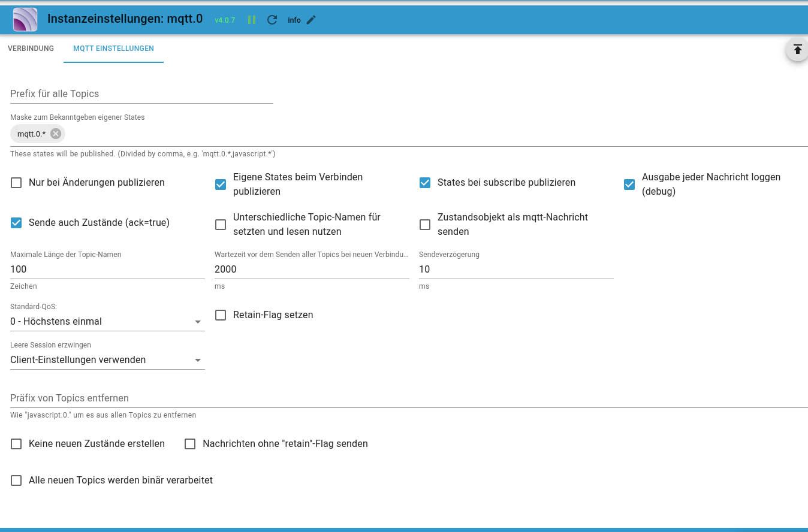Click the Sendeverzögerung input field

(x=515, y=270)
